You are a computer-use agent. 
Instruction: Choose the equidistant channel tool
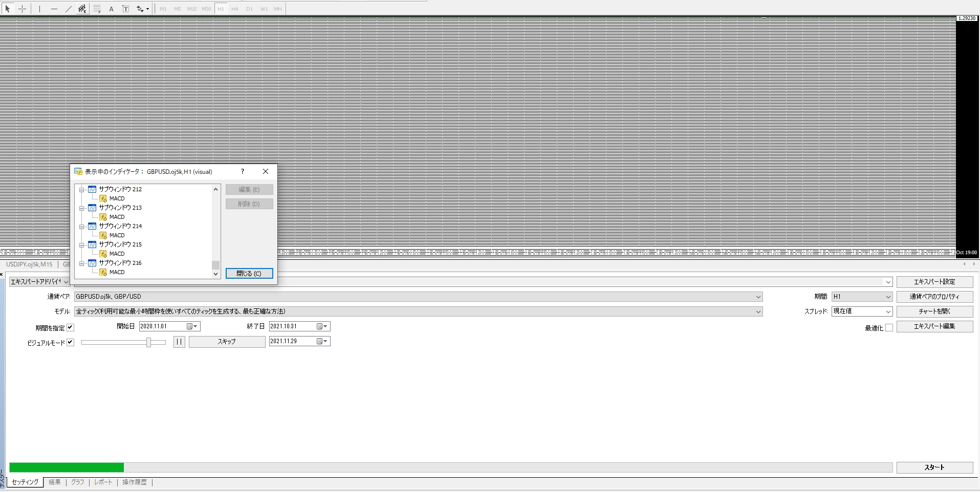(x=82, y=9)
